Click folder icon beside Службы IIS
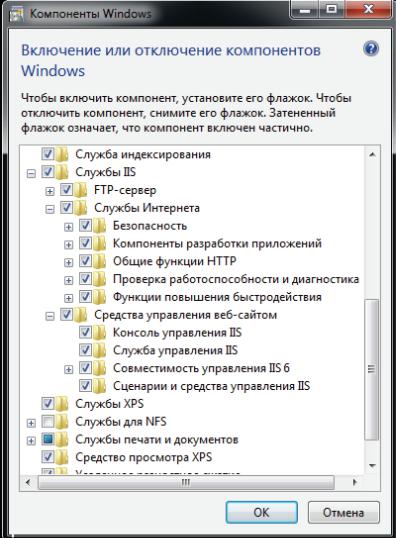 pos(62,172)
